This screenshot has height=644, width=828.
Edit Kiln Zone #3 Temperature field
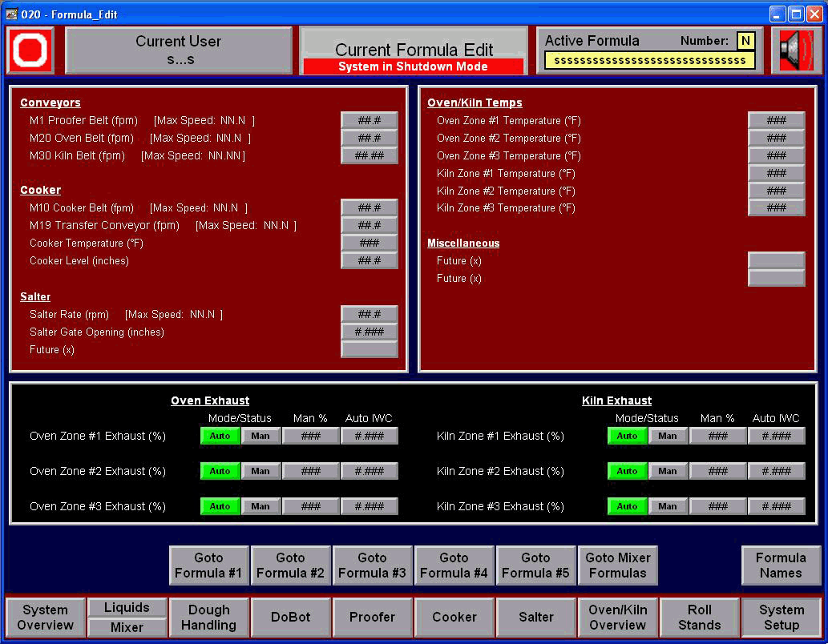pos(776,208)
